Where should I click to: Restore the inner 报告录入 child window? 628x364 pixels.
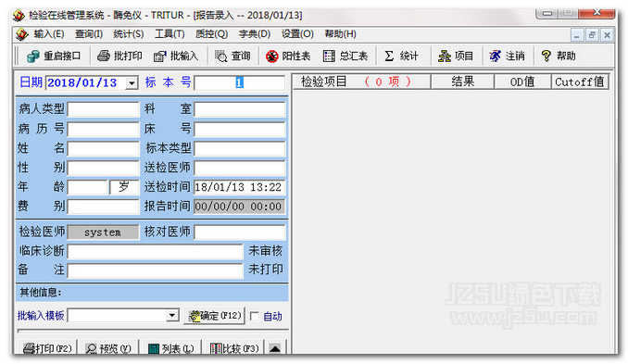(x=592, y=35)
